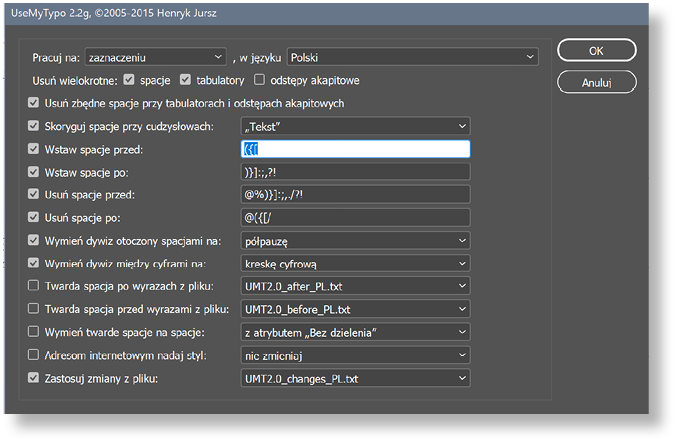Viewport: 677px width, 442px height.
Task: Toggle 'Zastosuj zmiany z pliku' checkbox
Action: (33, 378)
